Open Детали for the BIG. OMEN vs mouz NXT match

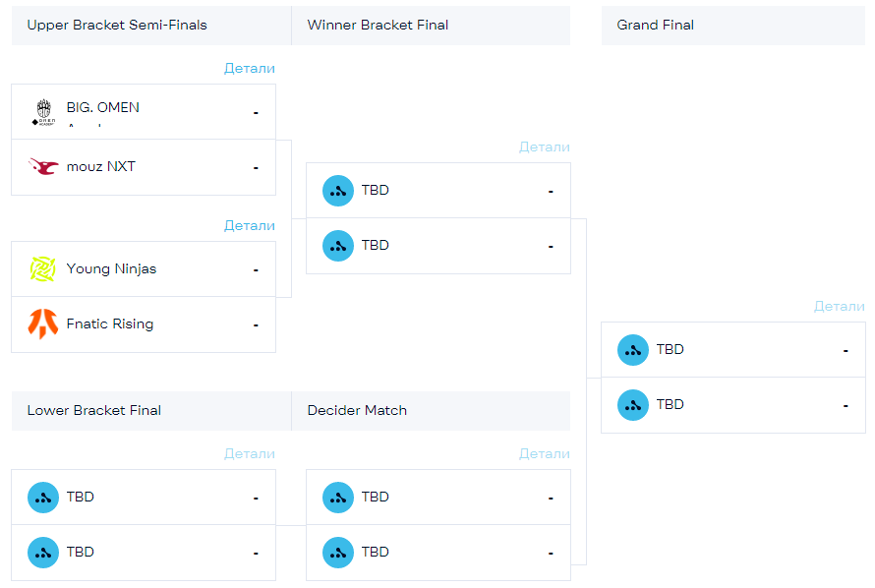click(250, 68)
